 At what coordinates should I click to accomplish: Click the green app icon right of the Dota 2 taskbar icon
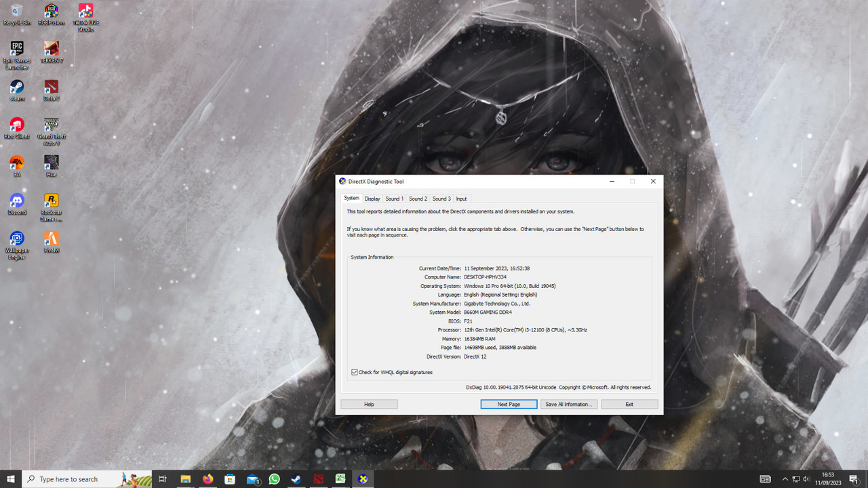[x=340, y=479]
